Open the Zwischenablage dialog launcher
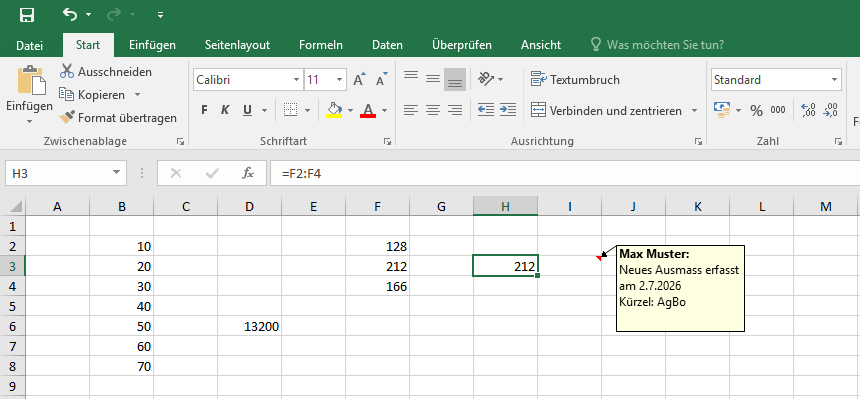The height and width of the screenshot is (399, 860). [180, 142]
